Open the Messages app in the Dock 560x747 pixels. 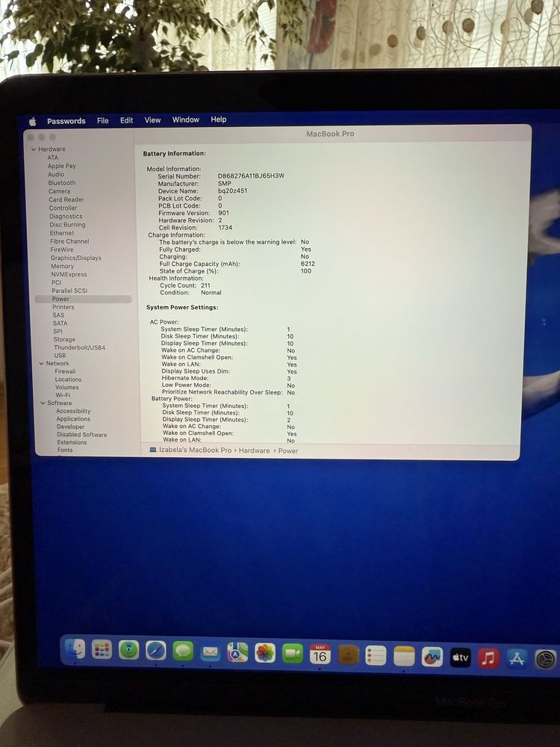click(x=183, y=651)
